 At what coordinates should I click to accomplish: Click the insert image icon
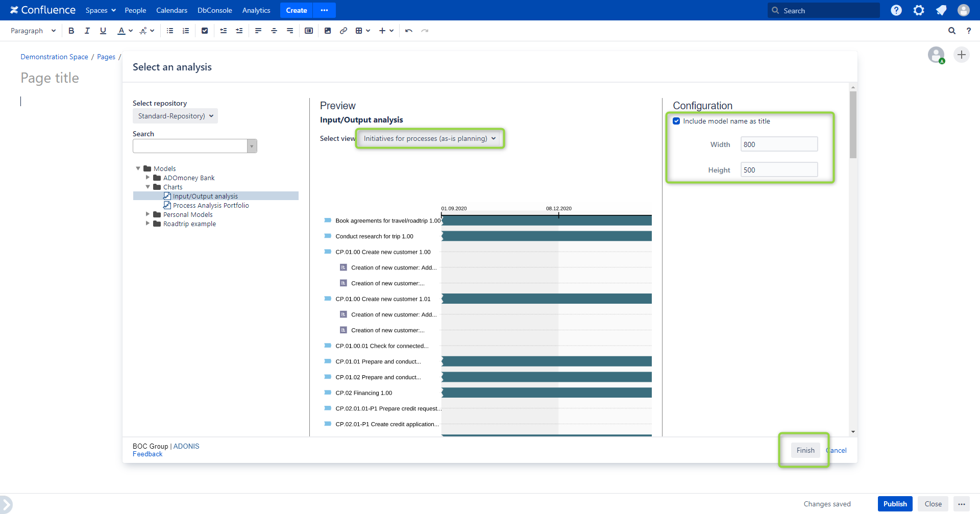(328, 31)
